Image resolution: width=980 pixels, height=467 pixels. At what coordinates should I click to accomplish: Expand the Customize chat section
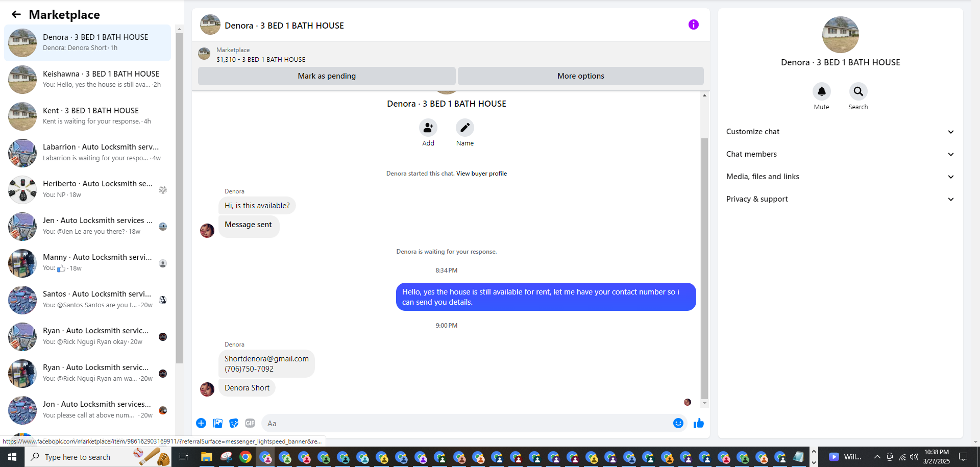pyautogui.click(x=840, y=132)
